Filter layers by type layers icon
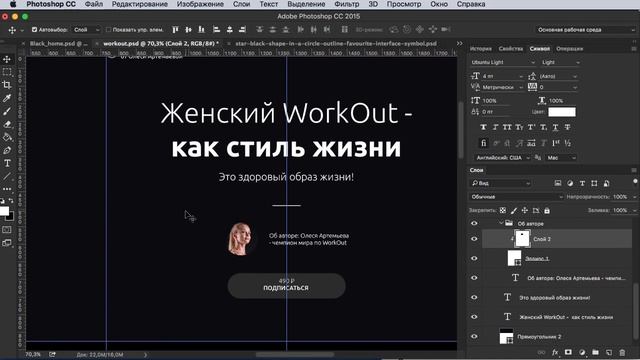This screenshot has height=360, width=640. [x=582, y=183]
